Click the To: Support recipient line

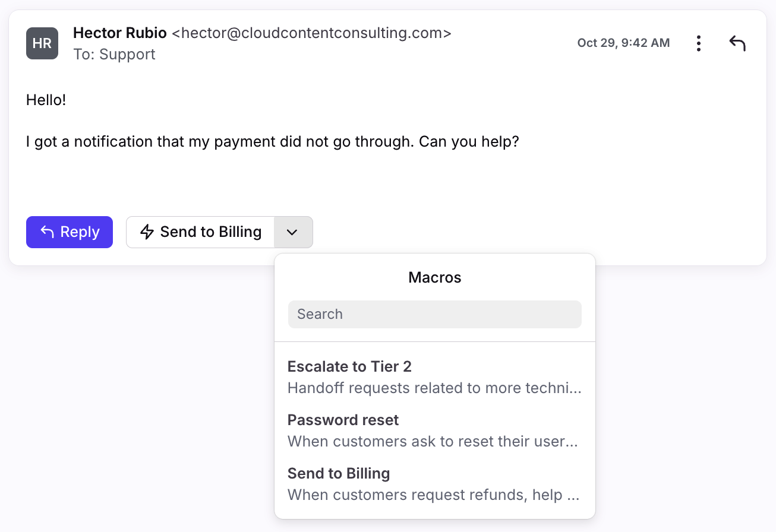tap(114, 55)
